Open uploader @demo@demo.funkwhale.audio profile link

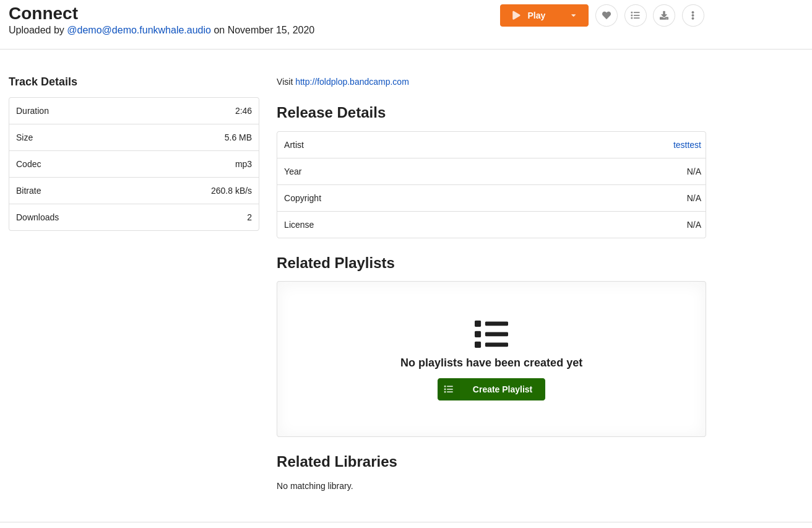[139, 30]
